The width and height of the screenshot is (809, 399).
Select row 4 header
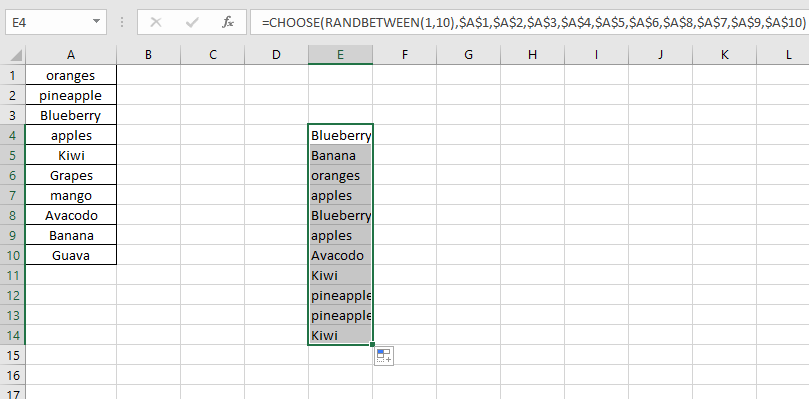point(12,136)
